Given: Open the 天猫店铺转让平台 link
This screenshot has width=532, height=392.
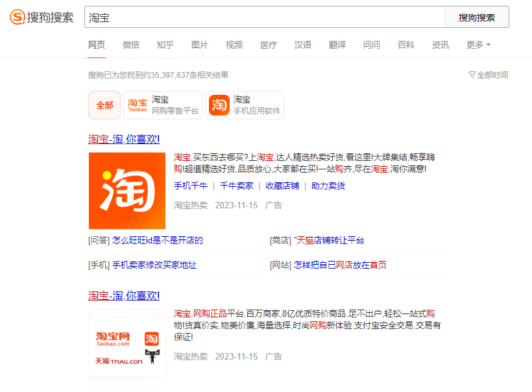Looking at the screenshot, I should [329, 240].
